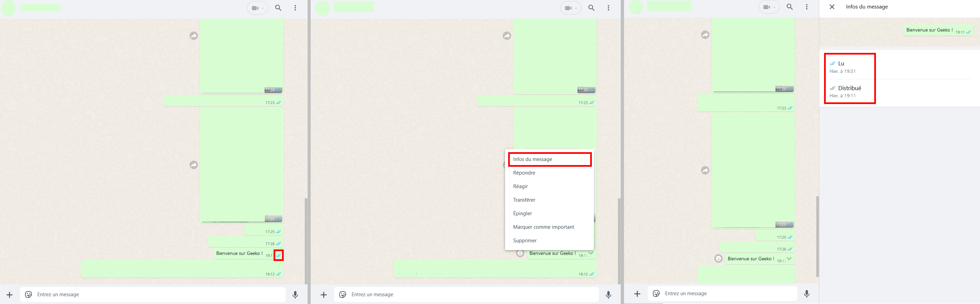The image size is (980, 304).
Task: Select Infos du message in context menu
Action: [x=549, y=159]
